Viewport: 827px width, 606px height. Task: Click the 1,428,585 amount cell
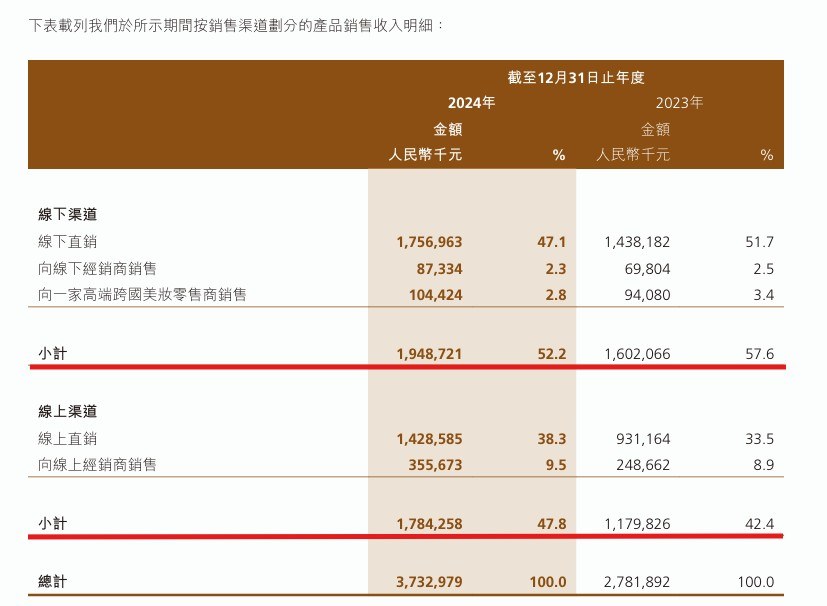click(429, 438)
